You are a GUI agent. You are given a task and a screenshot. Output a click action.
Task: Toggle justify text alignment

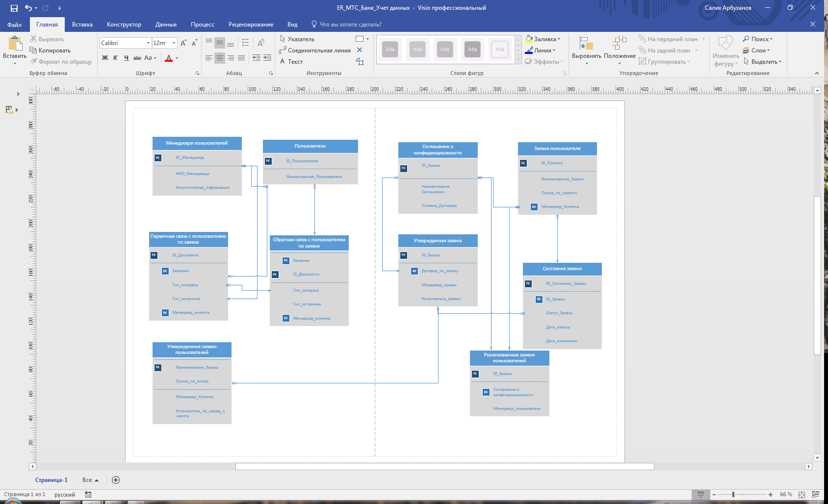(x=241, y=58)
